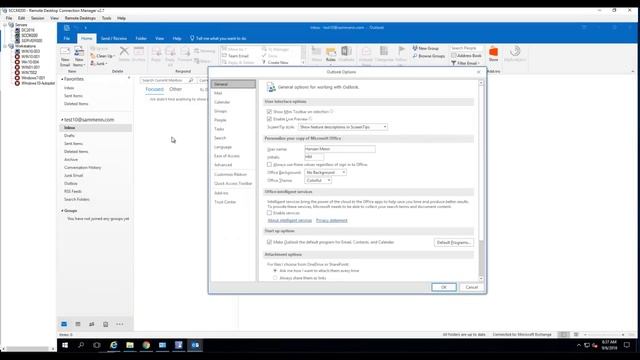
Task: Toggle Enable Live Preview checkbox
Action: (269, 119)
